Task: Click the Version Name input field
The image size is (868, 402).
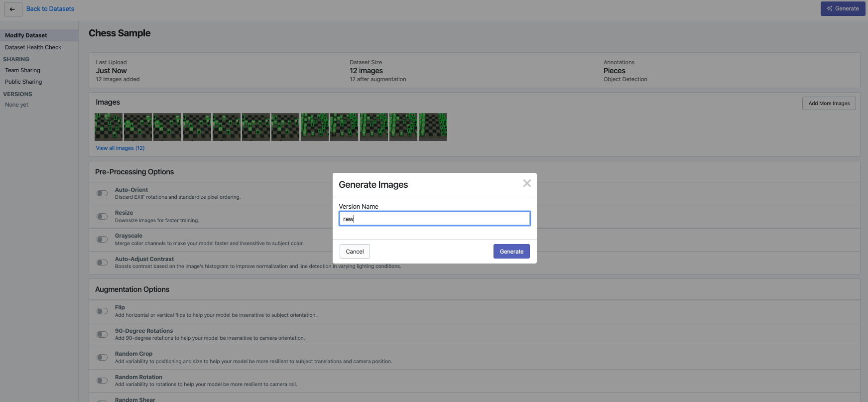Action: (434, 219)
